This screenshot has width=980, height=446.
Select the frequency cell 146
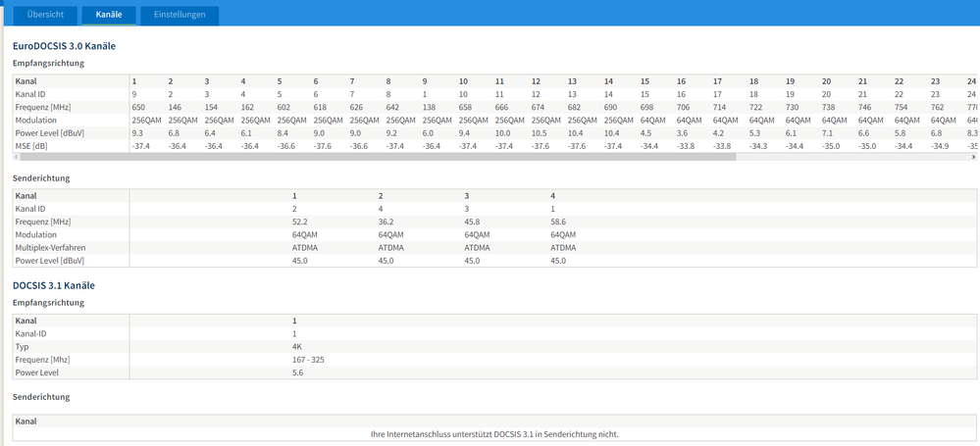coord(175,108)
